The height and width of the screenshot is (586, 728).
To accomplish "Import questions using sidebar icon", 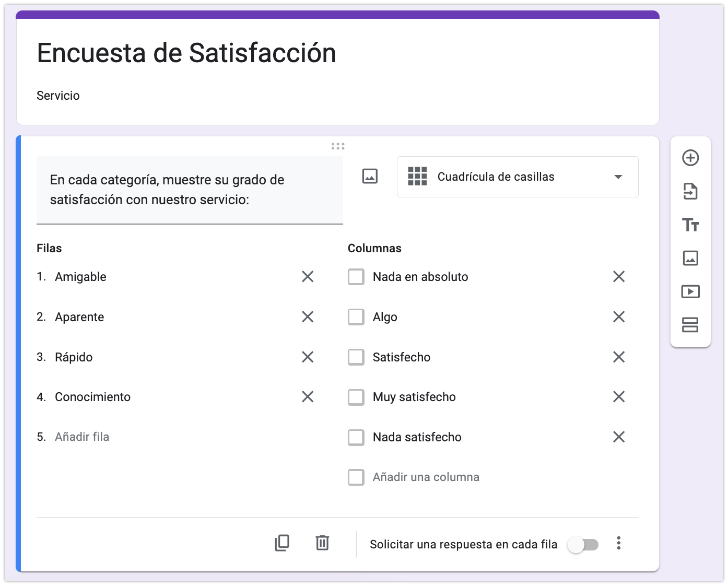I will tap(690, 191).
